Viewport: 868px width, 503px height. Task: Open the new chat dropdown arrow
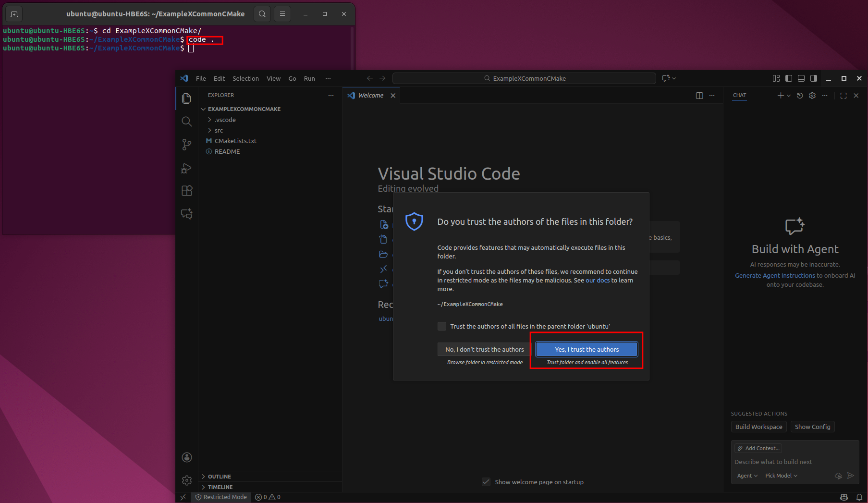point(789,96)
